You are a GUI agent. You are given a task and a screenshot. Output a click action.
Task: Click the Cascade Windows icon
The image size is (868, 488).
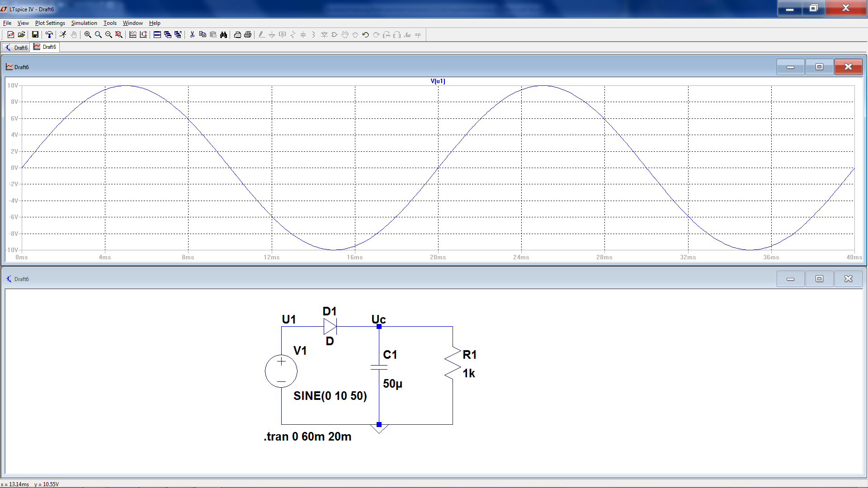pyautogui.click(x=168, y=35)
